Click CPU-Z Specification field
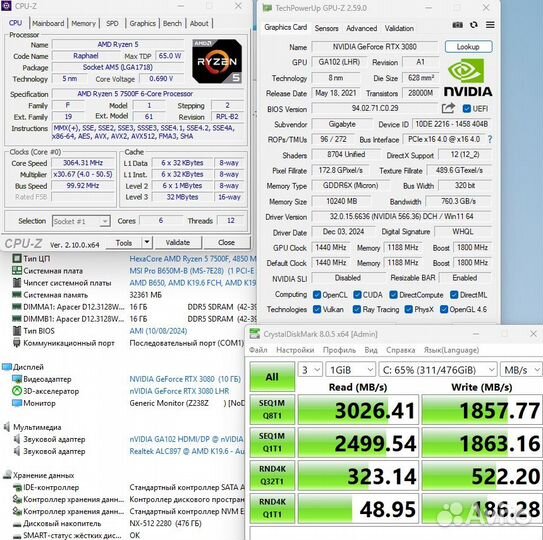Screen dimensions: 543x540 pos(148,94)
